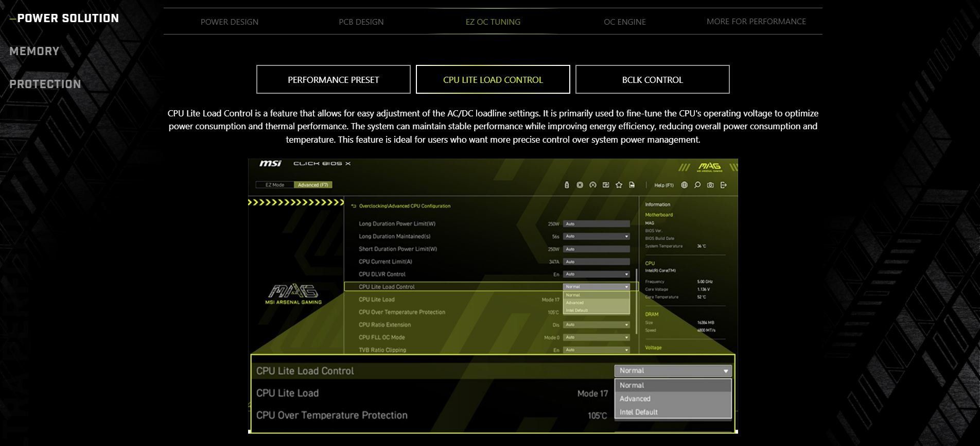Click enlarged Mode 17 value

592,393
